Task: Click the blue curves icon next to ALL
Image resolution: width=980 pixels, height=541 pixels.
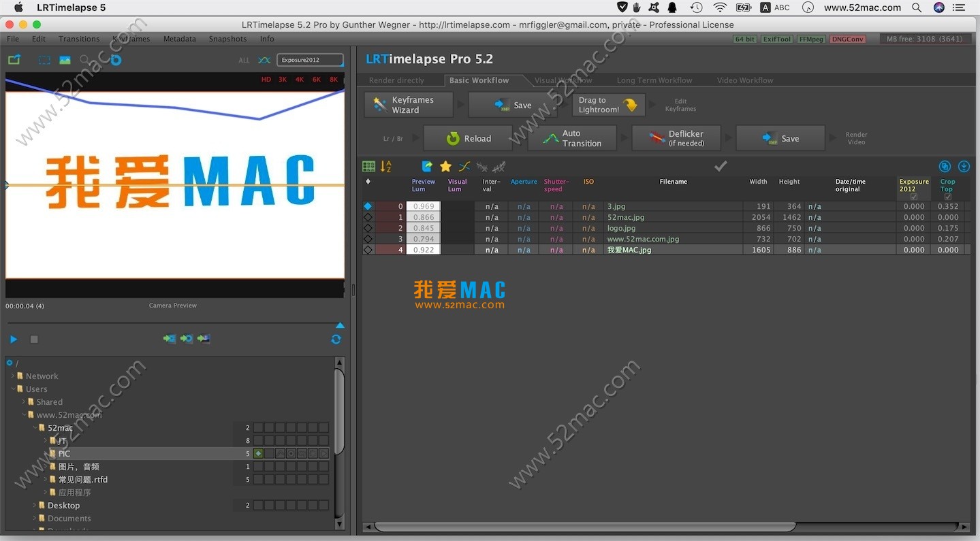Action: pyautogui.click(x=264, y=60)
